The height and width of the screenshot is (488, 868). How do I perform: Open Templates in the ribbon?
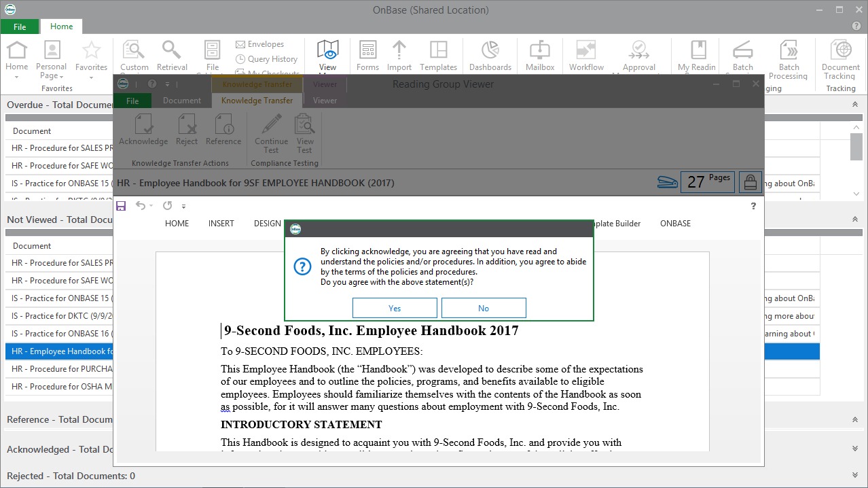pyautogui.click(x=438, y=55)
